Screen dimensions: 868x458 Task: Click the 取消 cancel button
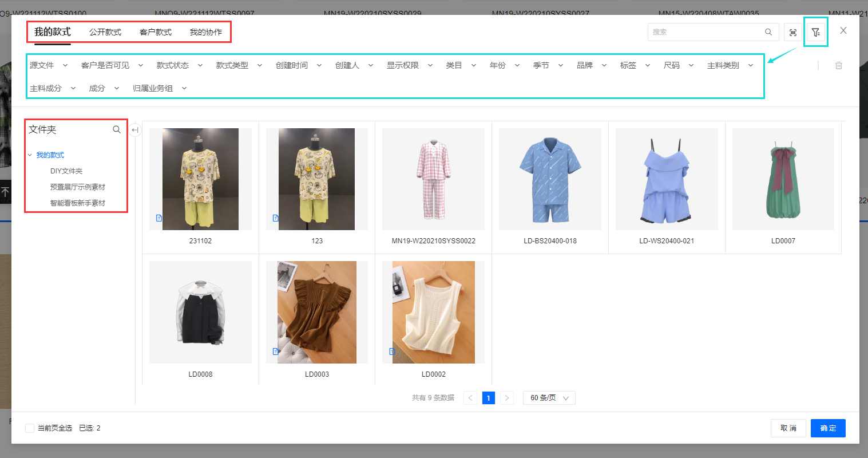tap(788, 428)
